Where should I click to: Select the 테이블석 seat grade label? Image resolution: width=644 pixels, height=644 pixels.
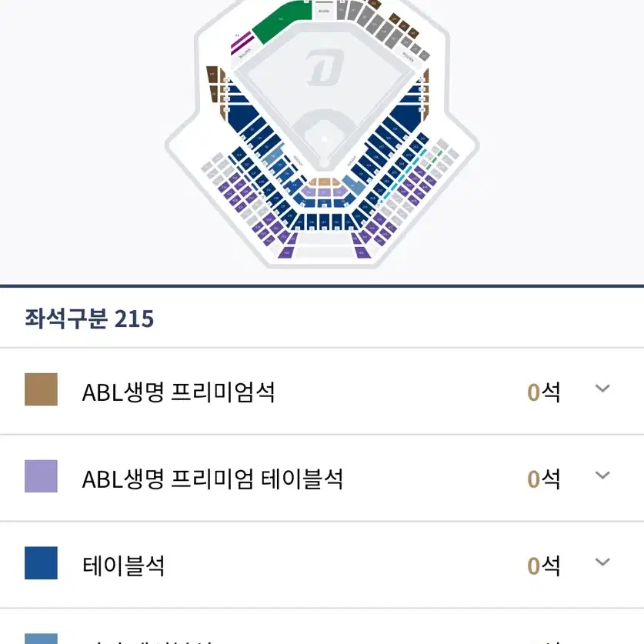point(124,566)
